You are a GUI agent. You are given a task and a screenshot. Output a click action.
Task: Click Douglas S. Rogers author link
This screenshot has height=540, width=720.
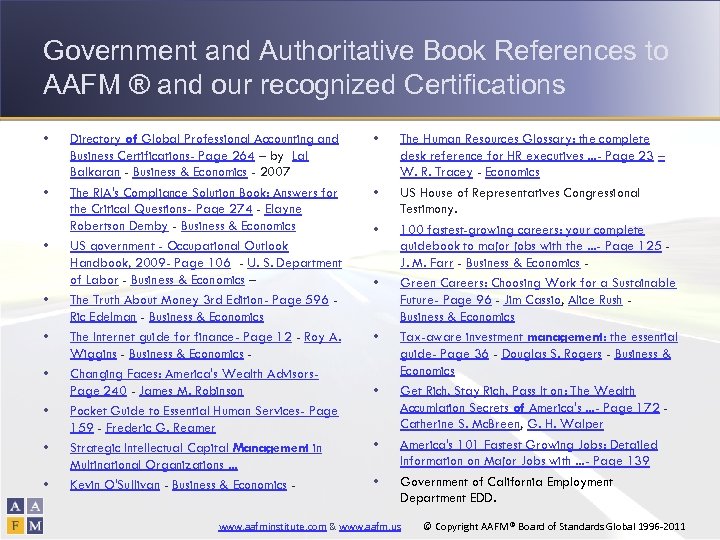pyautogui.click(x=551, y=354)
